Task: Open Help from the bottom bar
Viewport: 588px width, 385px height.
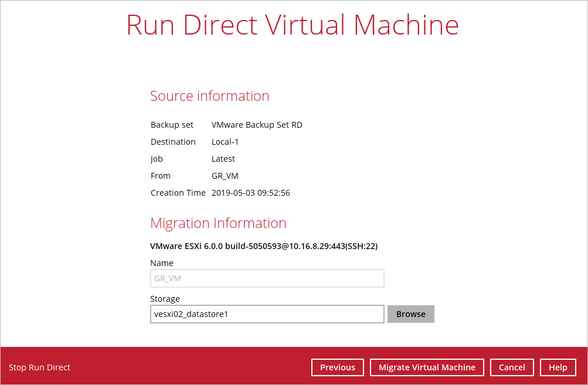Action: click(x=558, y=367)
